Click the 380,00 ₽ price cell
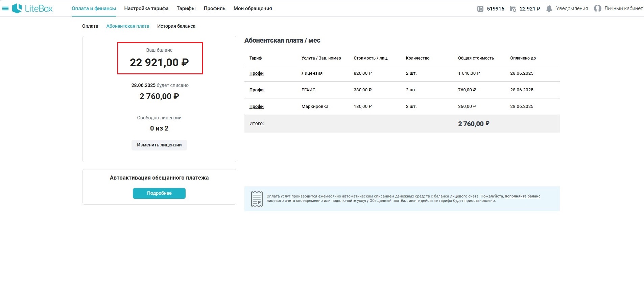 point(363,90)
